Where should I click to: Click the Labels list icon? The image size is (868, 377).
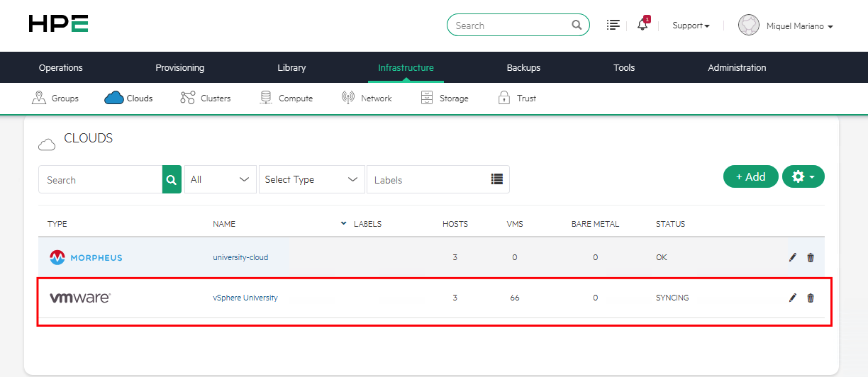click(497, 179)
